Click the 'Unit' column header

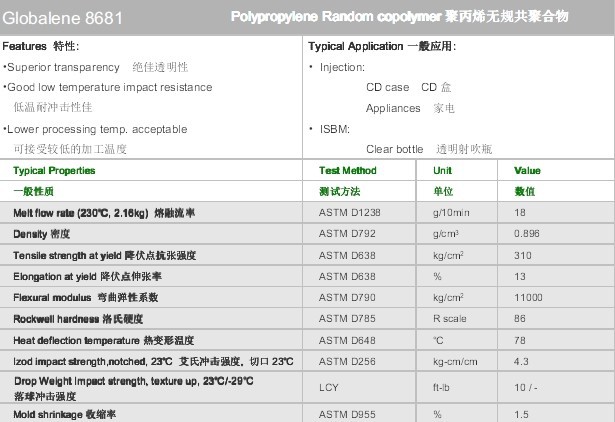point(442,171)
